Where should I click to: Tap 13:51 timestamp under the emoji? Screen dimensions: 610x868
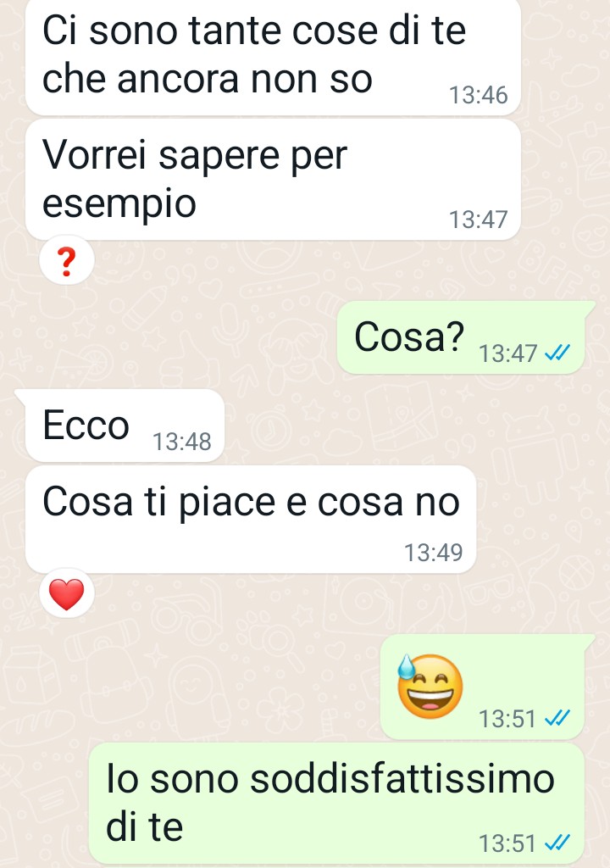[507, 719]
